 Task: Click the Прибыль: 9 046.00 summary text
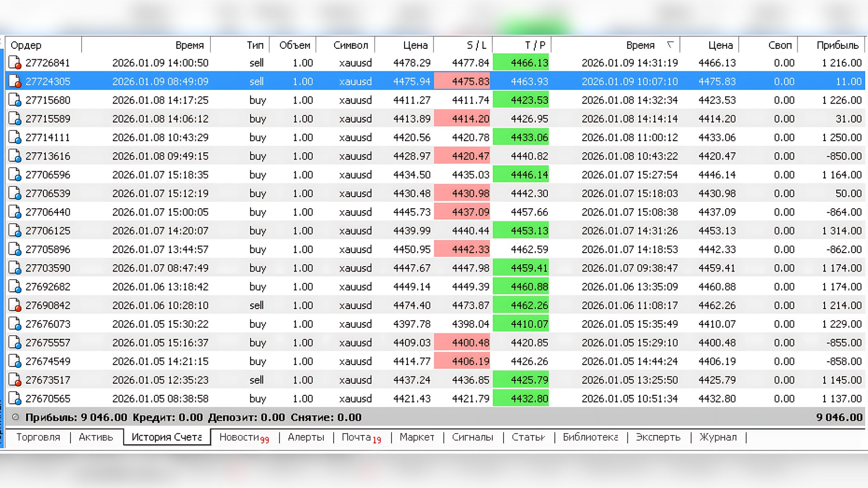76,417
